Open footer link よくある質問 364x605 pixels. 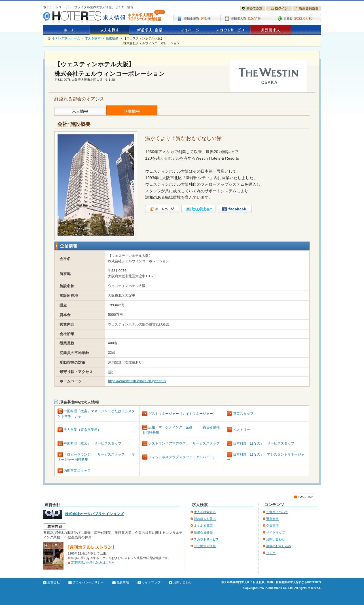(x=203, y=526)
